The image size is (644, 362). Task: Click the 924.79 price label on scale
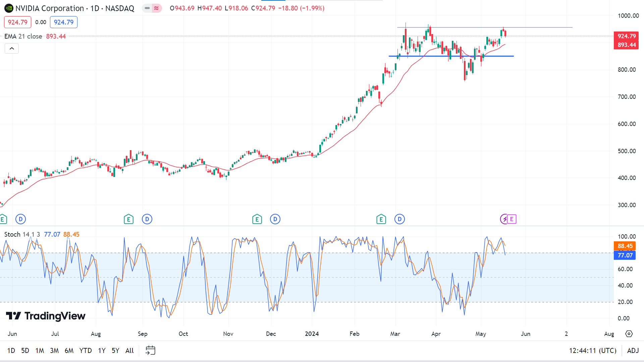626,36
